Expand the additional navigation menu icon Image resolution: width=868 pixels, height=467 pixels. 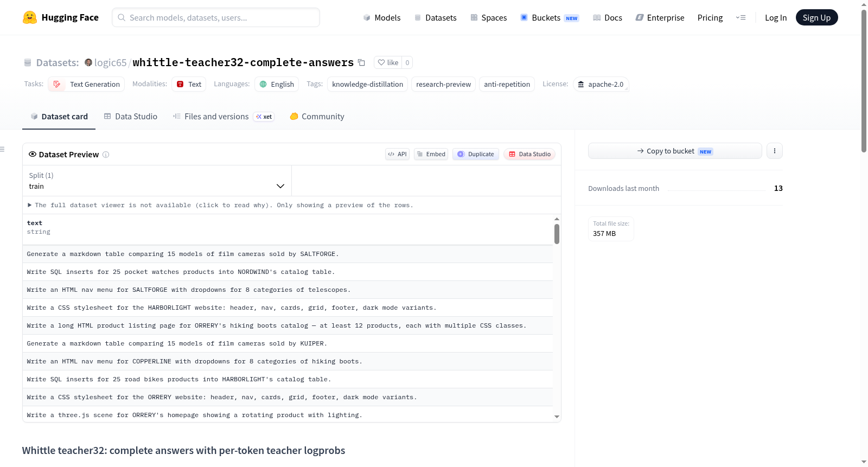point(741,17)
